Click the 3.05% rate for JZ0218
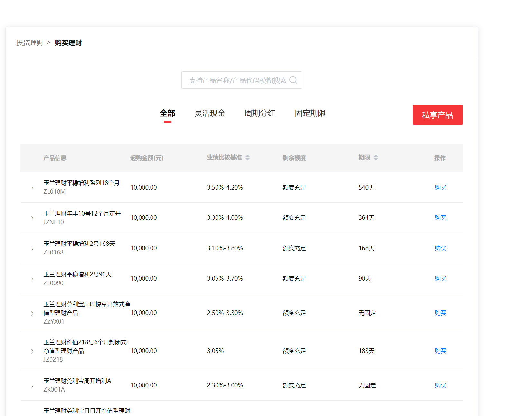Image resolution: width=532 pixels, height=416 pixels. click(x=215, y=351)
